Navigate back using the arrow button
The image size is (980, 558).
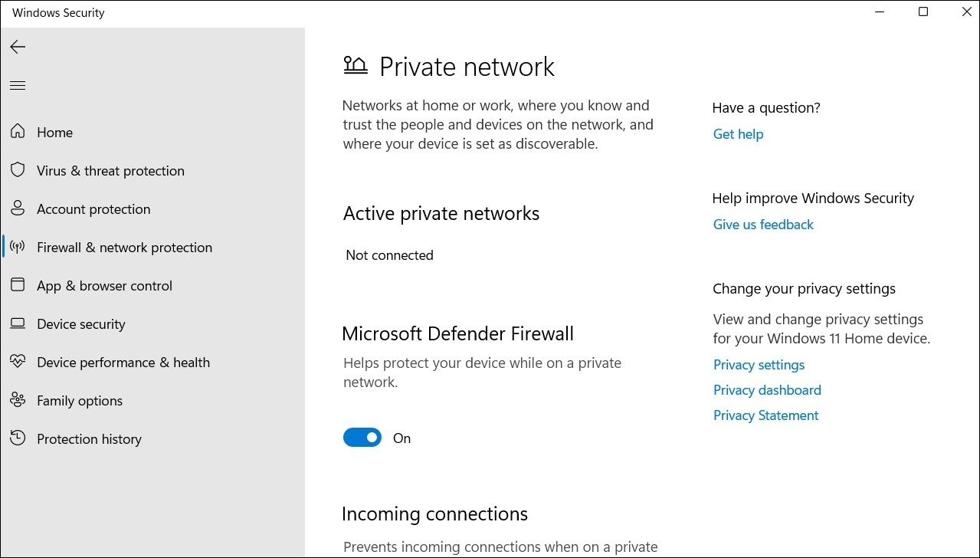pyautogui.click(x=18, y=47)
